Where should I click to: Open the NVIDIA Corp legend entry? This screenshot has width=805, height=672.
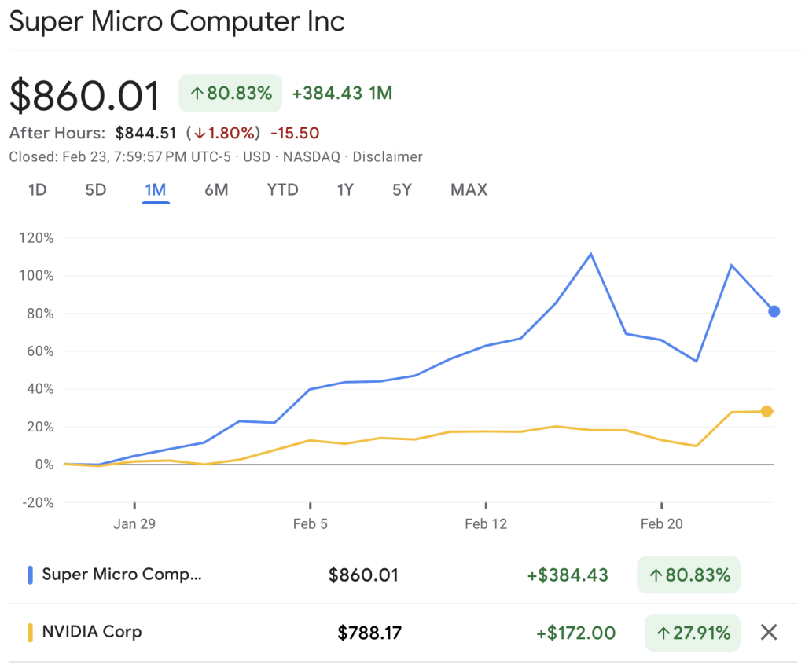click(92, 631)
